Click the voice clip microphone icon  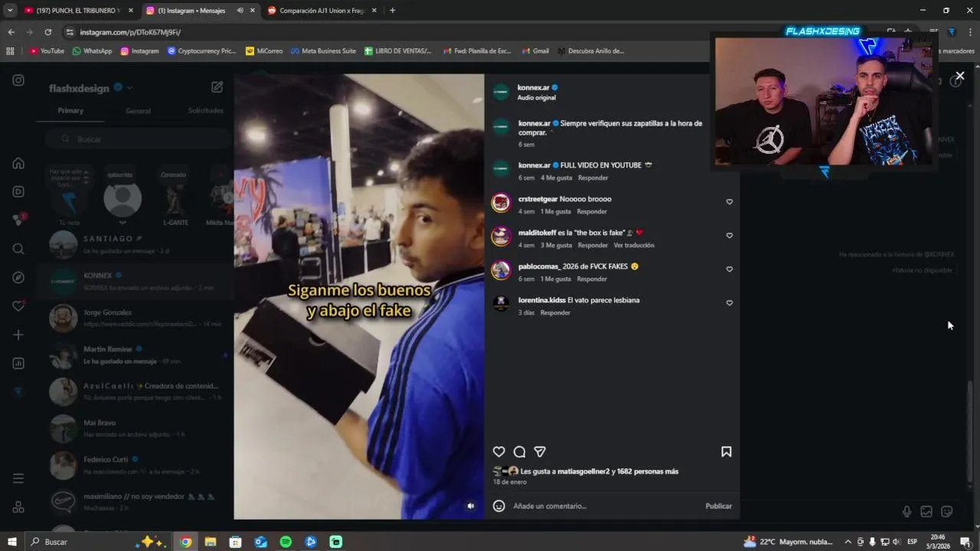[x=906, y=511]
